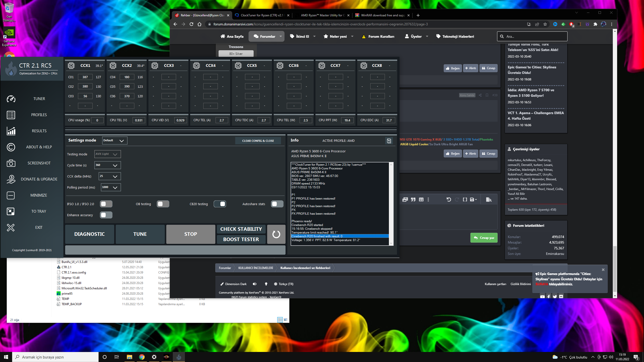The image size is (644, 362).
Task: Expand the Settings mode Default dropdown
Action: click(115, 141)
